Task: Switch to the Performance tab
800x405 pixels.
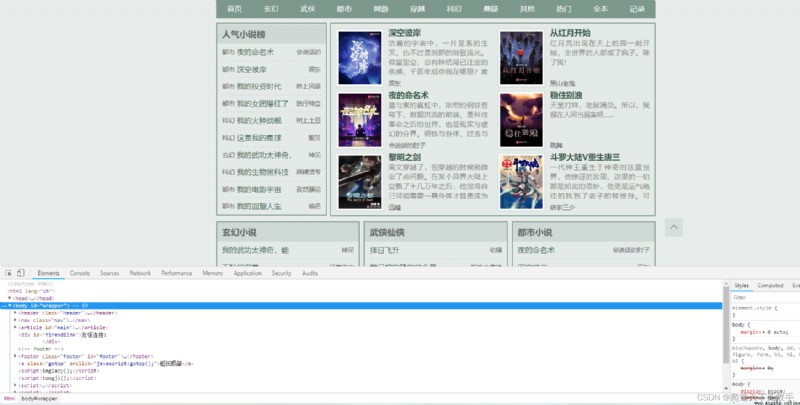Action: coord(177,273)
